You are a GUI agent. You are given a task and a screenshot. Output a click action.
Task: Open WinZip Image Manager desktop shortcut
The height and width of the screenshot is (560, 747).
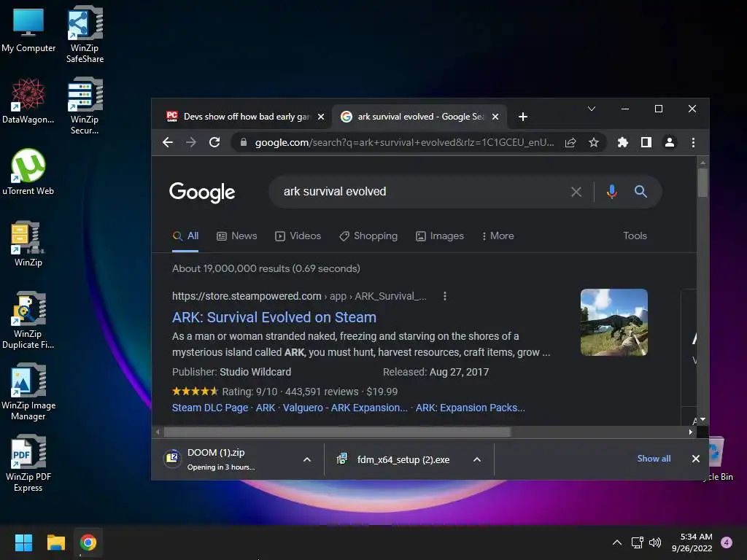28,392
